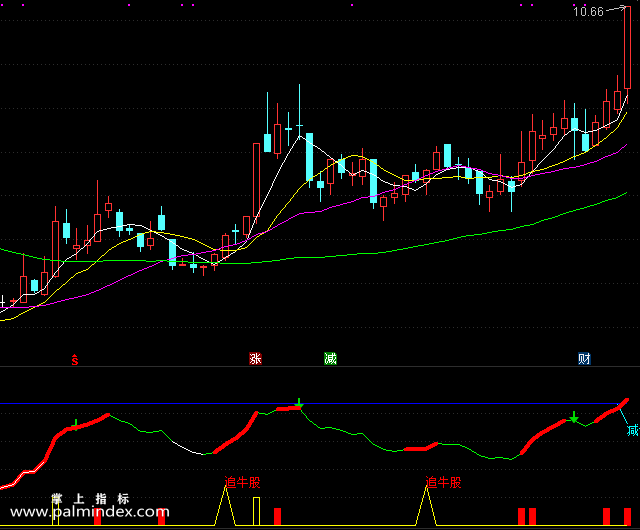Click green down arrow at indicator peak
This screenshot has height=530, width=640.
(x=299, y=403)
